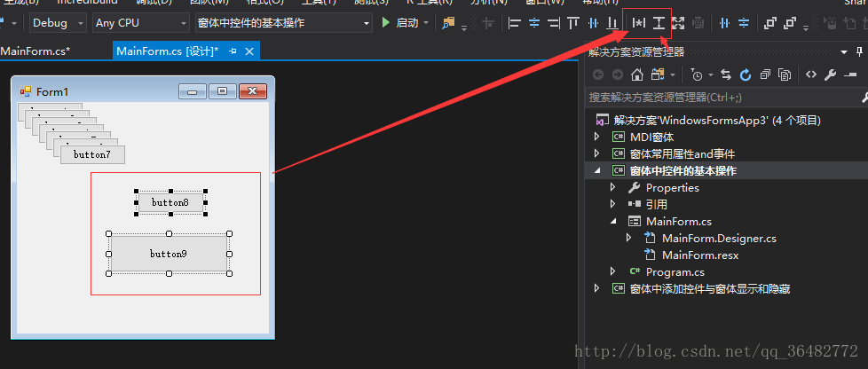The image size is (868, 369).
Task: Select button7 on the form designer
Action: point(92,155)
